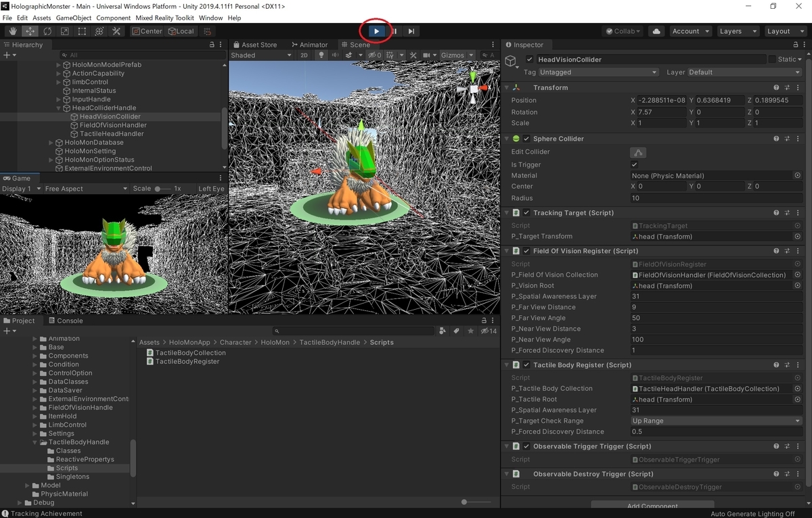The width and height of the screenshot is (812, 518).
Task: Open the cloud services icon
Action: tap(656, 31)
